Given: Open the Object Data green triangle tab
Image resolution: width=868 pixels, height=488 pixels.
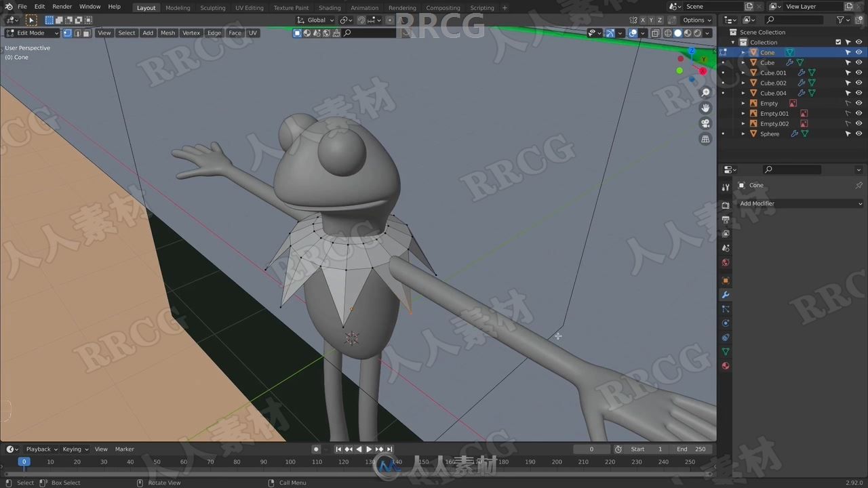Looking at the screenshot, I should pos(726,352).
